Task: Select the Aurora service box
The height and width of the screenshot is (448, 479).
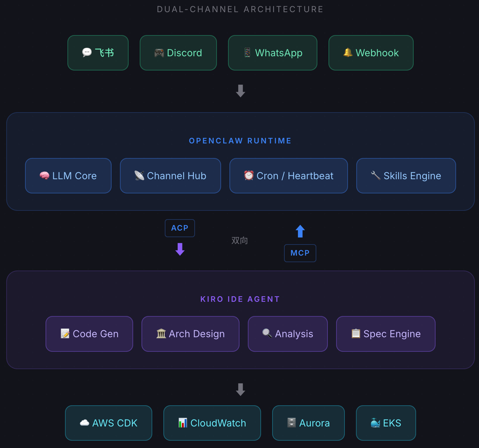Action: pos(308,423)
